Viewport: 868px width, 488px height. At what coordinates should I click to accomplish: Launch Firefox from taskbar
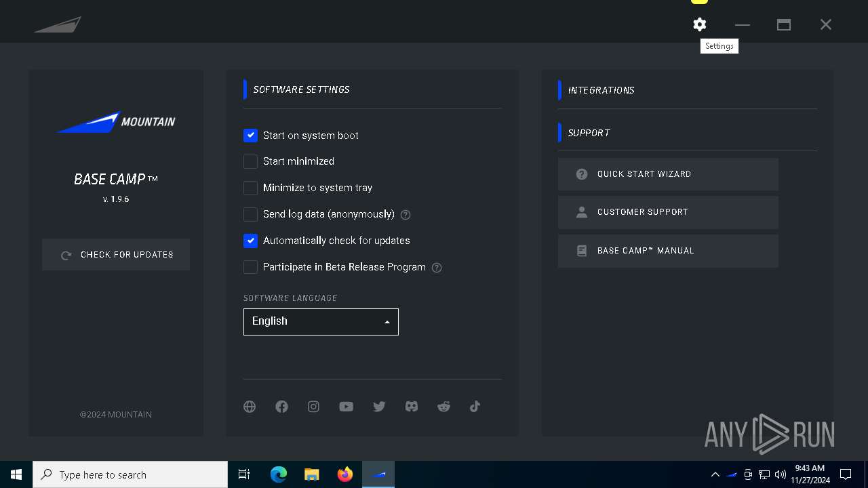click(345, 474)
